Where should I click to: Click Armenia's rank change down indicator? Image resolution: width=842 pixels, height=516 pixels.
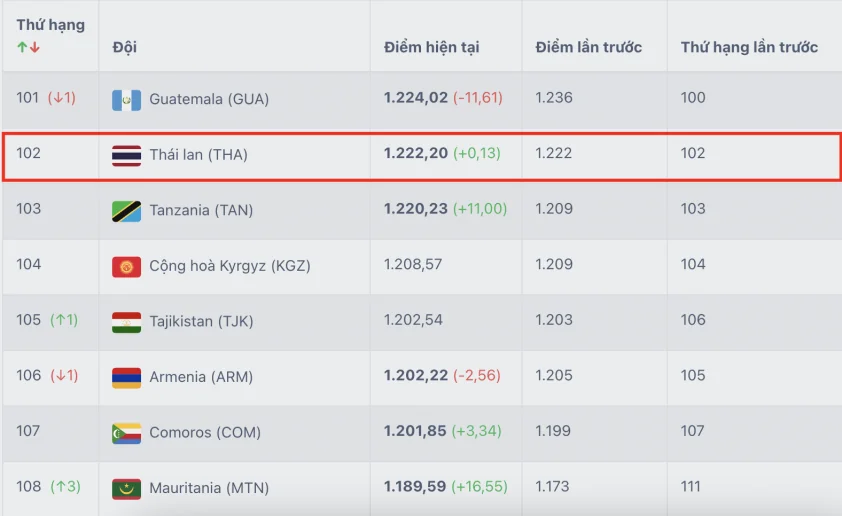(64, 375)
